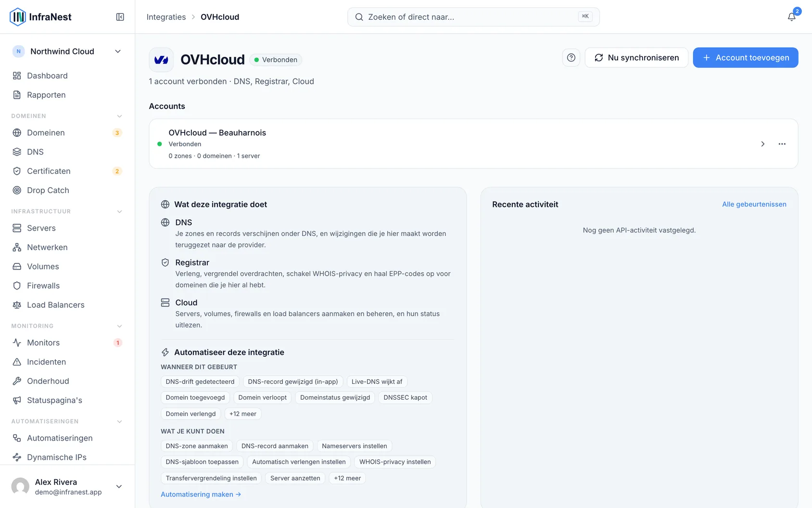Open notifications bell icon
Screen dimensions: 812x508
[x=791, y=17]
